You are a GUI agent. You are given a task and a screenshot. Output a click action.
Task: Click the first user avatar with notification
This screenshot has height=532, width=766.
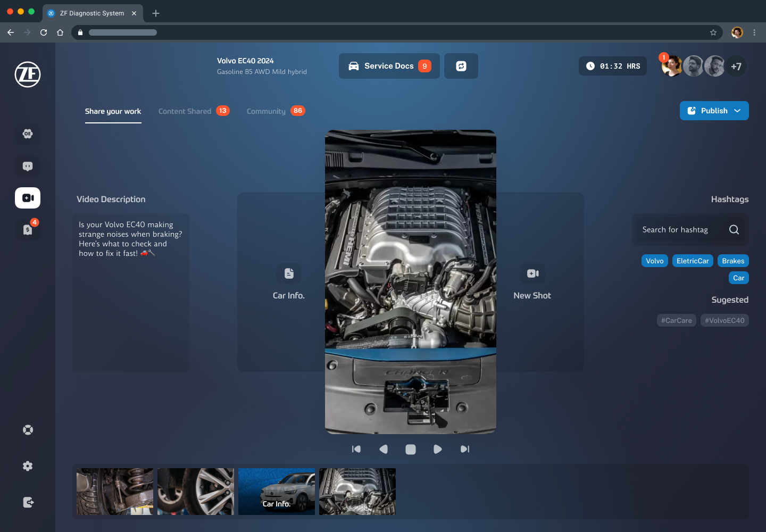coord(671,66)
